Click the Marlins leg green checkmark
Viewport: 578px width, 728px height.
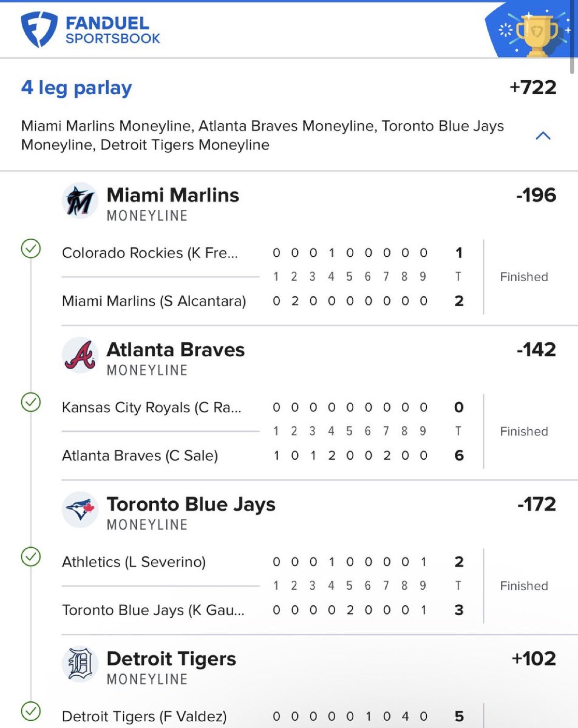coord(31,249)
